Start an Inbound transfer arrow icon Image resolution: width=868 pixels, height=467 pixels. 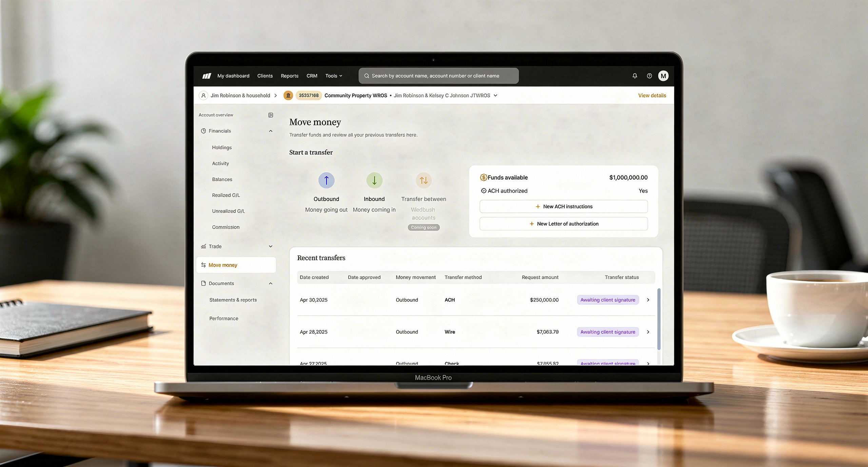click(374, 180)
